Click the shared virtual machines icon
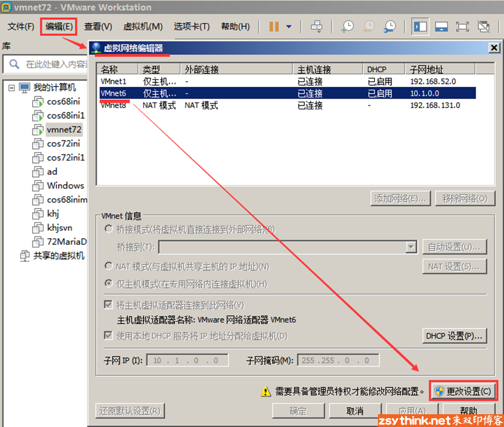 (25, 256)
